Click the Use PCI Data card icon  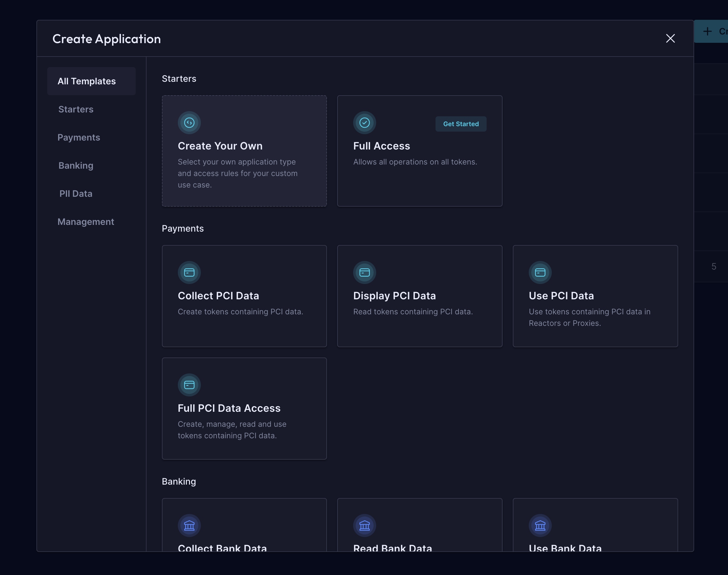540,273
